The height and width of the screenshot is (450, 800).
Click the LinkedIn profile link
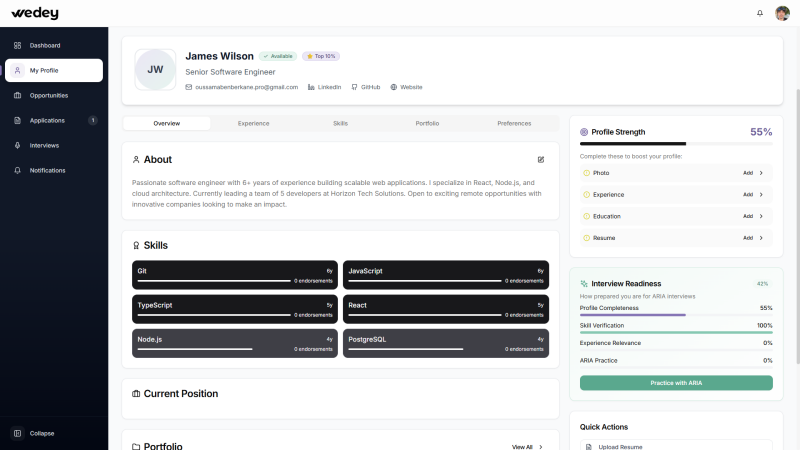tap(324, 87)
